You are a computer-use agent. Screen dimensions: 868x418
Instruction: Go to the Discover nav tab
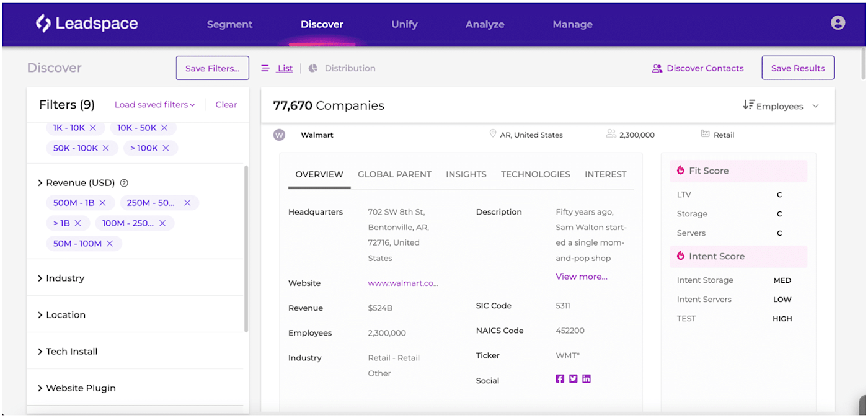click(322, 24)
